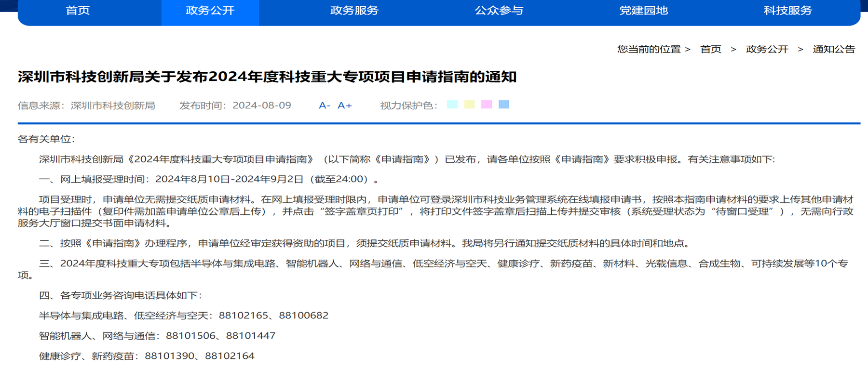868x369 pixels.
Task: Open 首页 in the top navigation bar
Action: point(78,11)
